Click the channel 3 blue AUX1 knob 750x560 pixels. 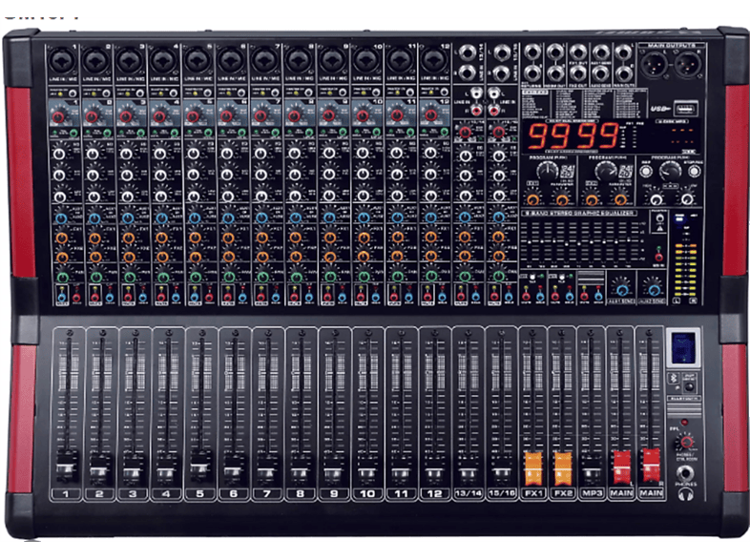coord(128,218)
